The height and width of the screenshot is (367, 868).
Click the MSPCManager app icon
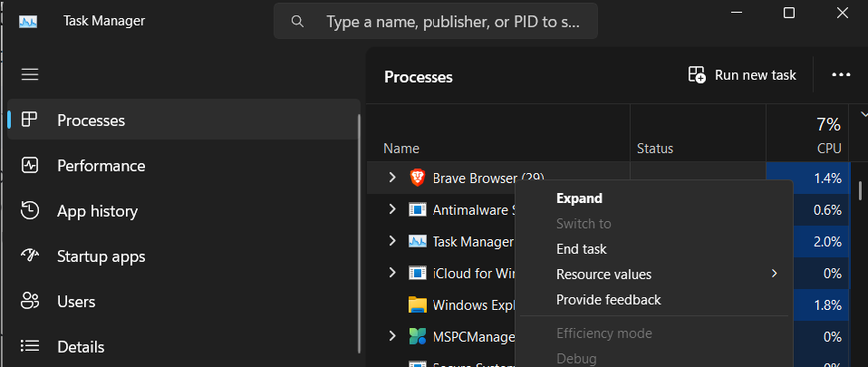tap(417, 336)
